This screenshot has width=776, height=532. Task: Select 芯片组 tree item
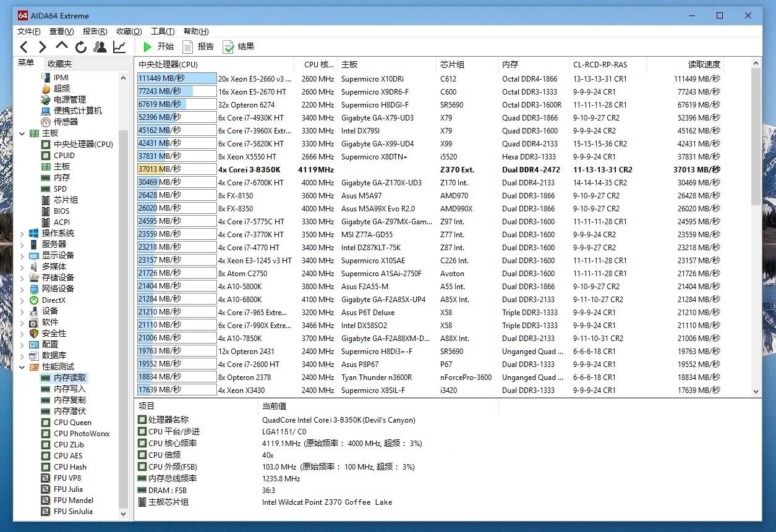pos(66,200)
